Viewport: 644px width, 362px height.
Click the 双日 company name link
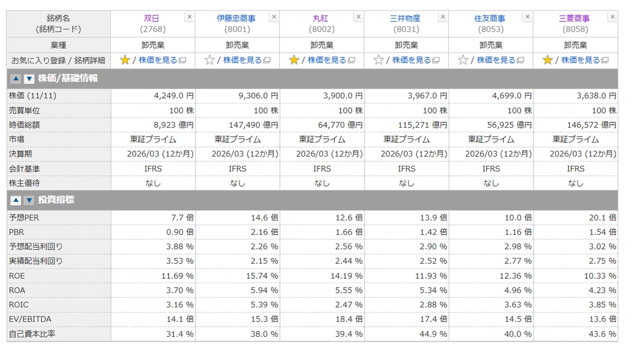coord(152,19)
